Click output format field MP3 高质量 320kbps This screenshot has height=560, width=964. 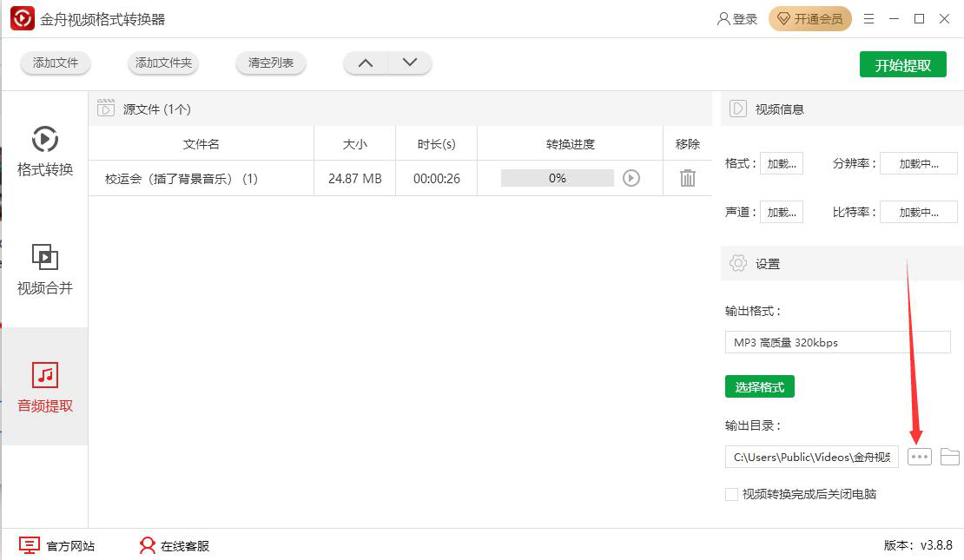[x=838, y=342]
